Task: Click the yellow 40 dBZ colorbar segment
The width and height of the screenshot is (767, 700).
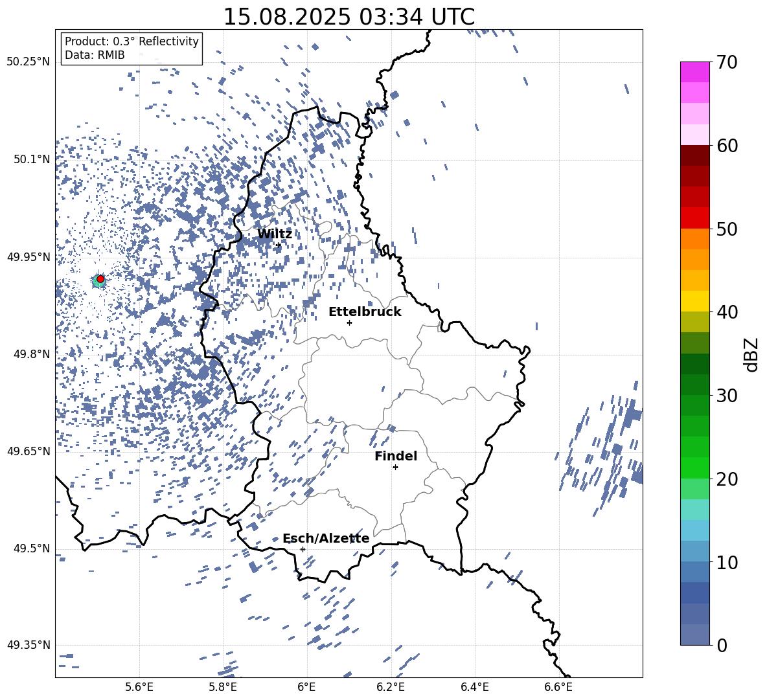Action: point(694,301)
